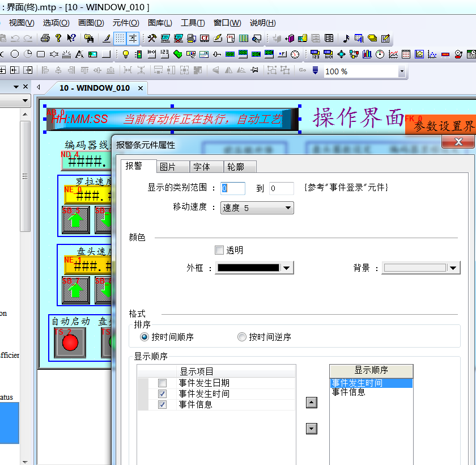Click the move-up arrow in display order
476x465 pixels.
[311, 402]
